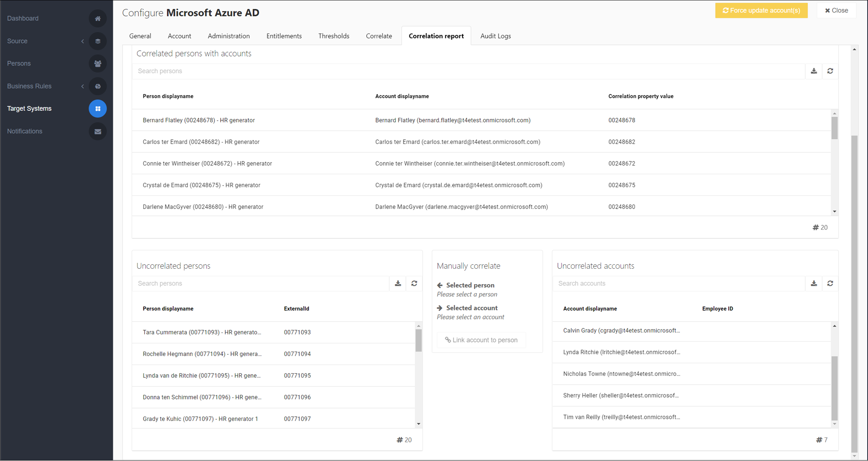The height and width of the screenshot is (461, 868).
Task: Expand the Business Rules chevron
Action: (82, 86)
